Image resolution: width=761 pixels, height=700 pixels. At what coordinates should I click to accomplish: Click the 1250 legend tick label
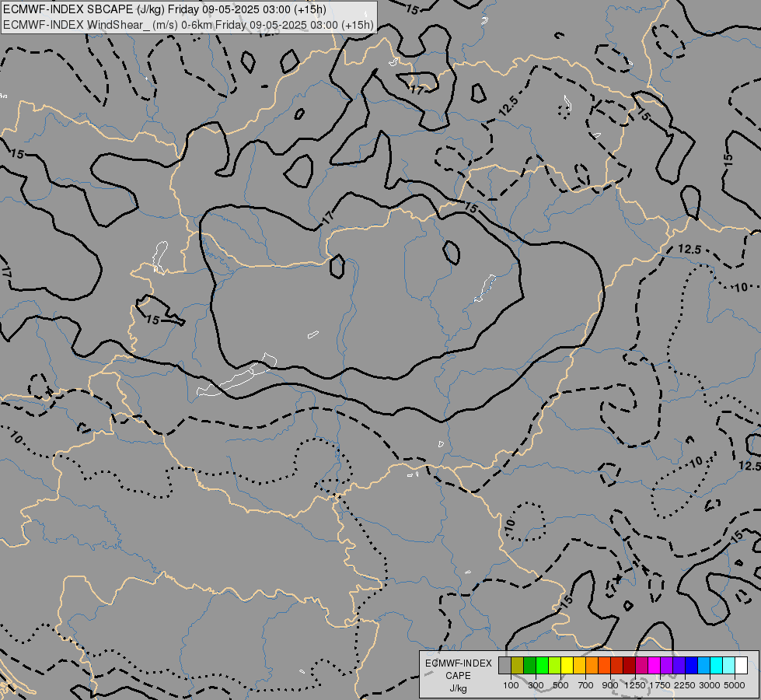635,685
